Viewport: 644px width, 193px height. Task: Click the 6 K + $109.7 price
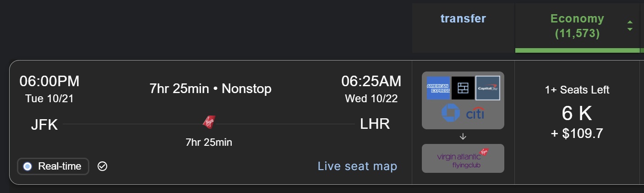click(577, 122)
